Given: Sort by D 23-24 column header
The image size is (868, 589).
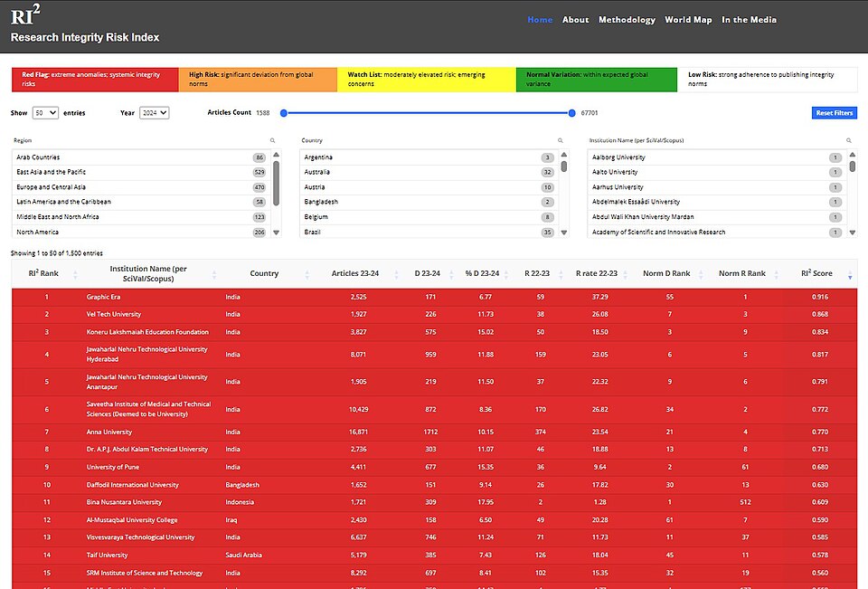Looking at the screenshot, I should (x=428, y=274).
